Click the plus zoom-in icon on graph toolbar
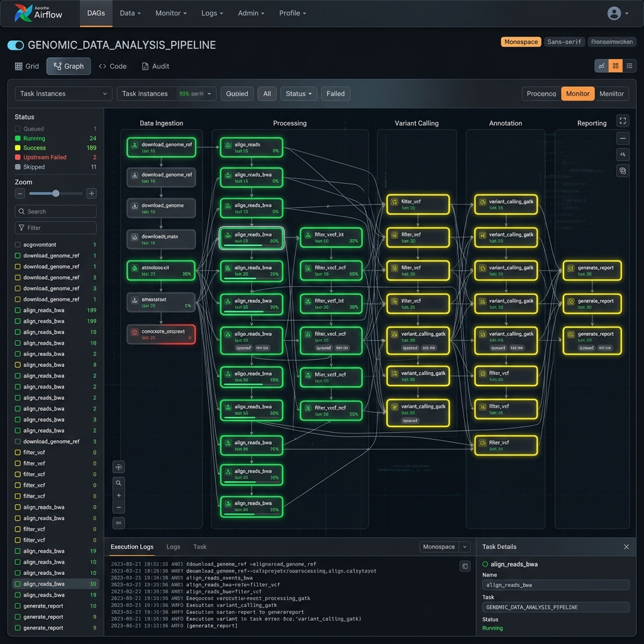This screenshot has height=644, width=644. click(x=119, y=496)
